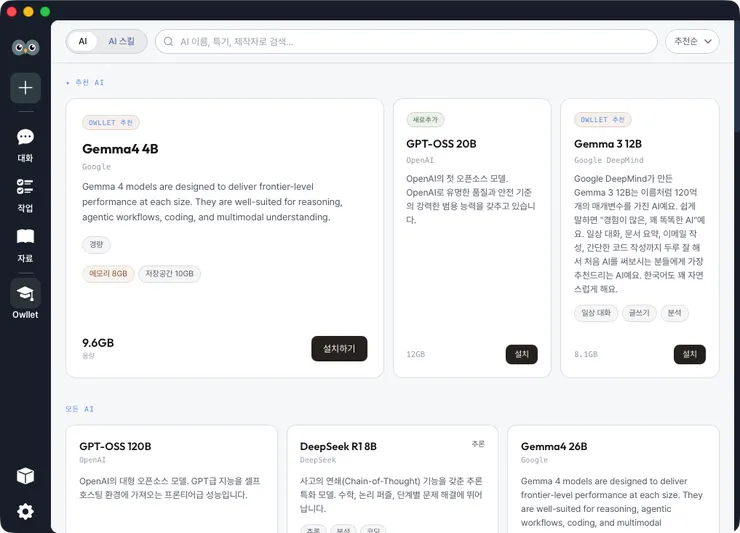
Task: Click the 일상 대화 tag
Action: 596,313
